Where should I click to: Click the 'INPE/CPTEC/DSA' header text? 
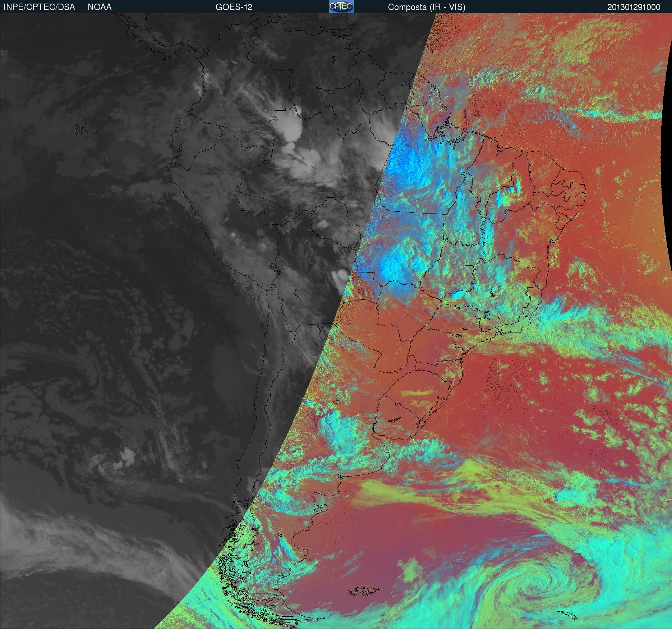coord(39,7)
